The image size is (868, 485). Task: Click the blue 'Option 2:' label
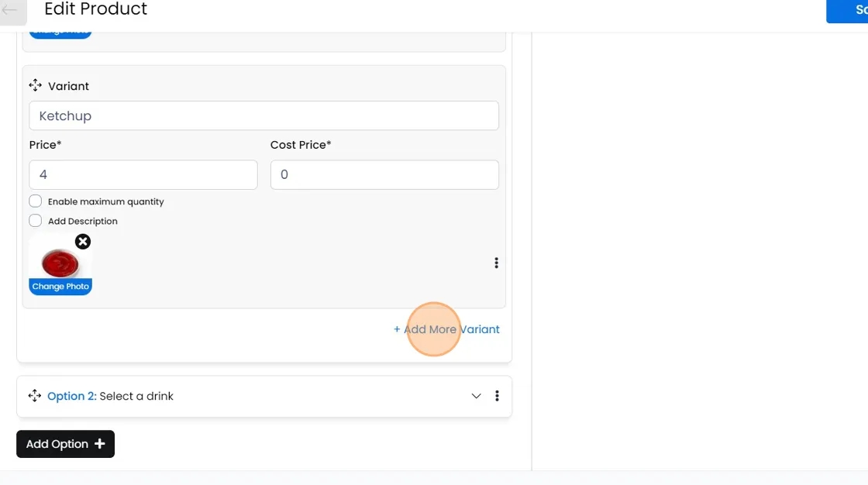[71, 396]
